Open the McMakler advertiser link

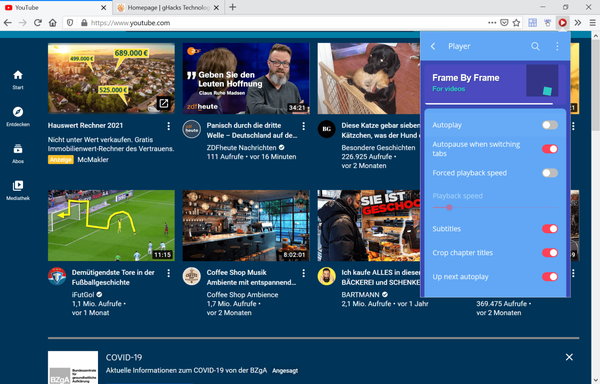pos(93,159)
